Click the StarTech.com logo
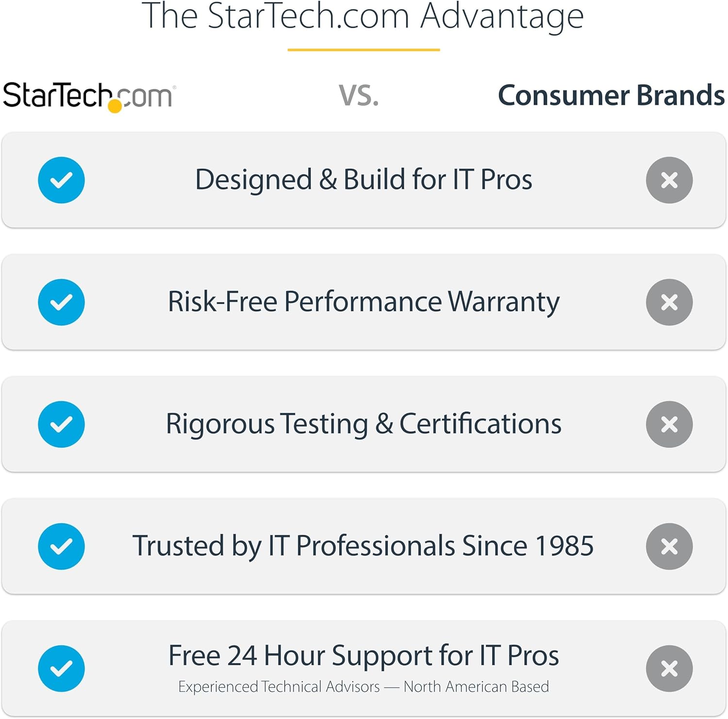The width and height of the screenshot is (728, 719). pyautogui.click(x=88, y=96)
